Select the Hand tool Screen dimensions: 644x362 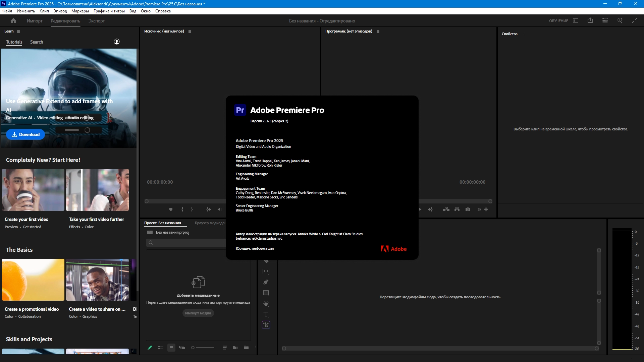(x=266, y=303)
